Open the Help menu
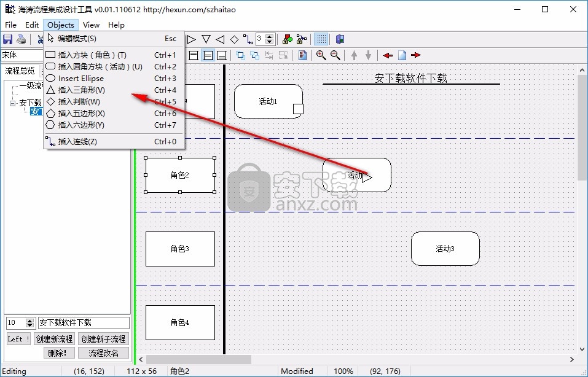 [x=116, y=25]
